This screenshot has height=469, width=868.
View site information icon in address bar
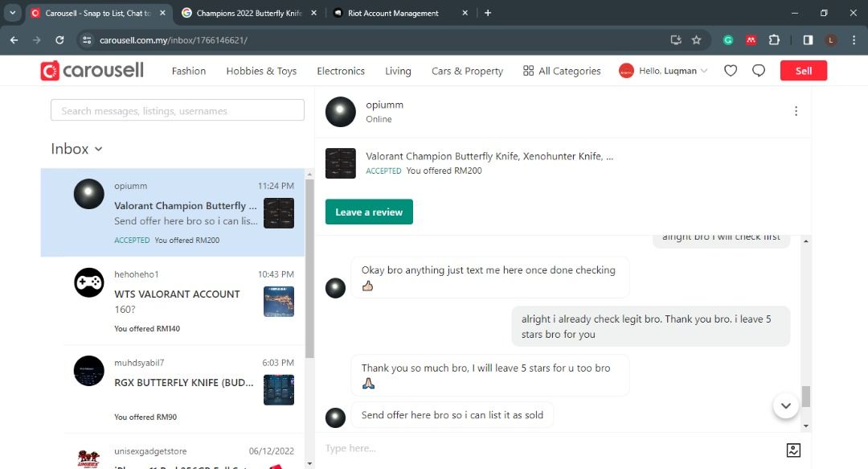tap(86, 40)
